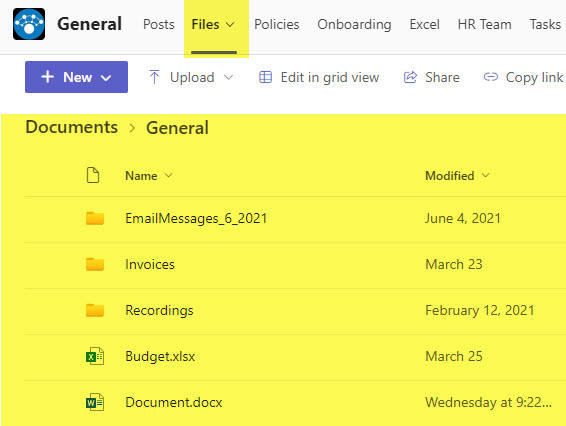Click the Upload button label
This screenshot has width=566, height=426.
tap(192, 77)
